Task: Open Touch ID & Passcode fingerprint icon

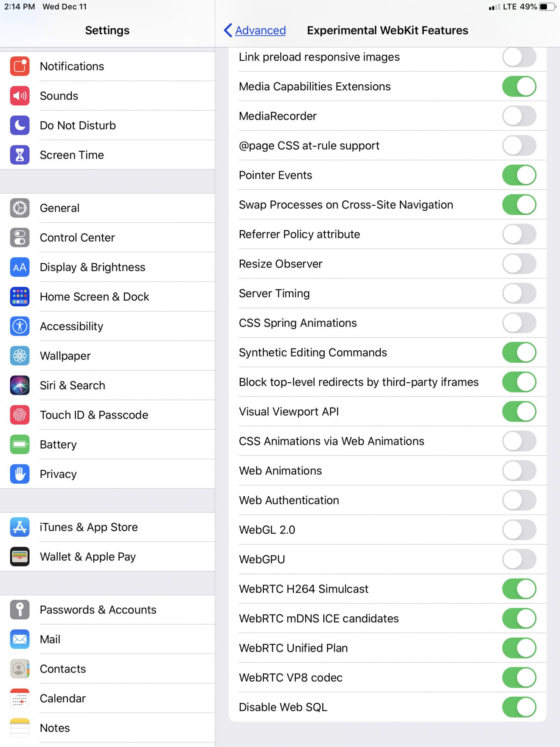Action: click(20, 415)
